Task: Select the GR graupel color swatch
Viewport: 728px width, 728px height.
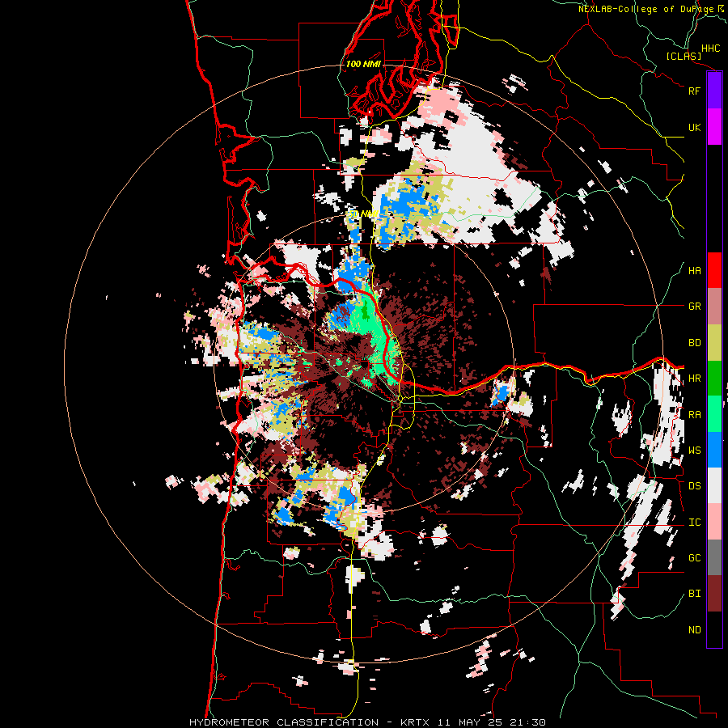Action: point(714,307)
